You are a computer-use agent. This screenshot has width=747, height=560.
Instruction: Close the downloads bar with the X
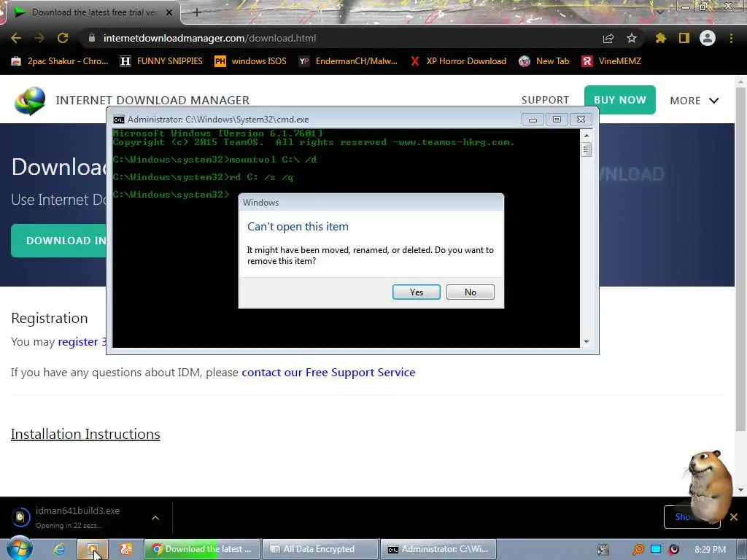[x=734, y=517]
